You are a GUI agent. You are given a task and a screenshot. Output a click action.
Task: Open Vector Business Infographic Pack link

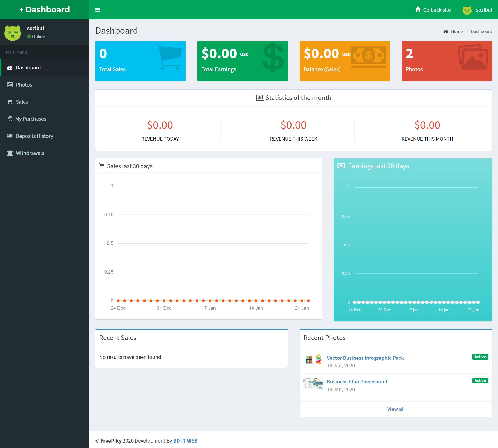click(365, 358)
